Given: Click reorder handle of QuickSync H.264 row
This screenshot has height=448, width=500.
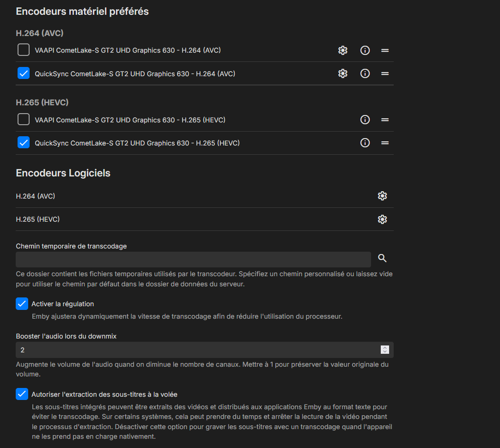Looking at the screenshot, I should pyautogui.click(x=385, y=73).
